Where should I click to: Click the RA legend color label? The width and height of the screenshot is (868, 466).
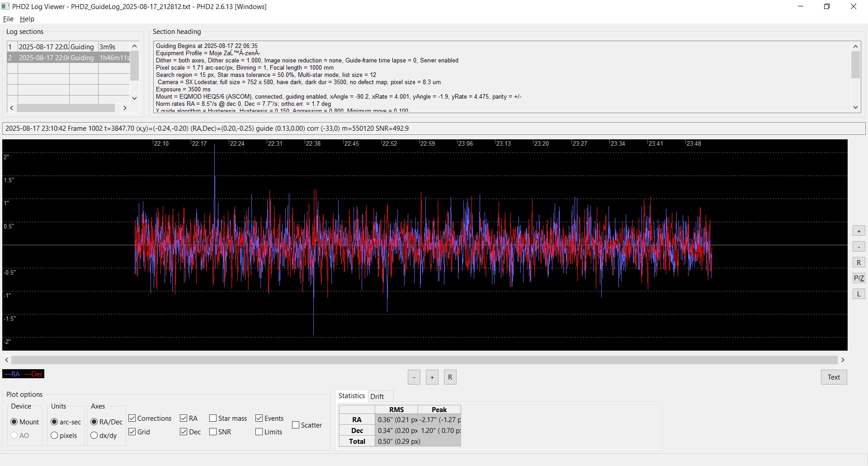click(12, 374)
